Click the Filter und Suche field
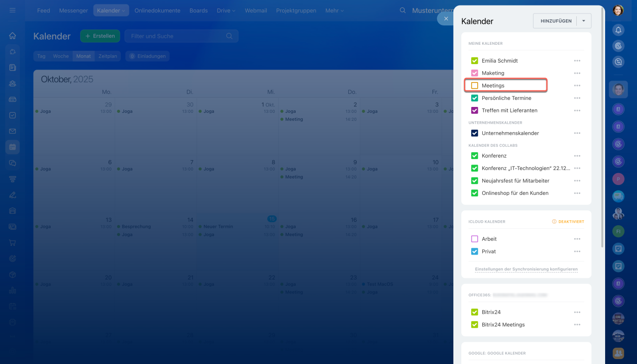The image size is (637, 364). (177, 36)
